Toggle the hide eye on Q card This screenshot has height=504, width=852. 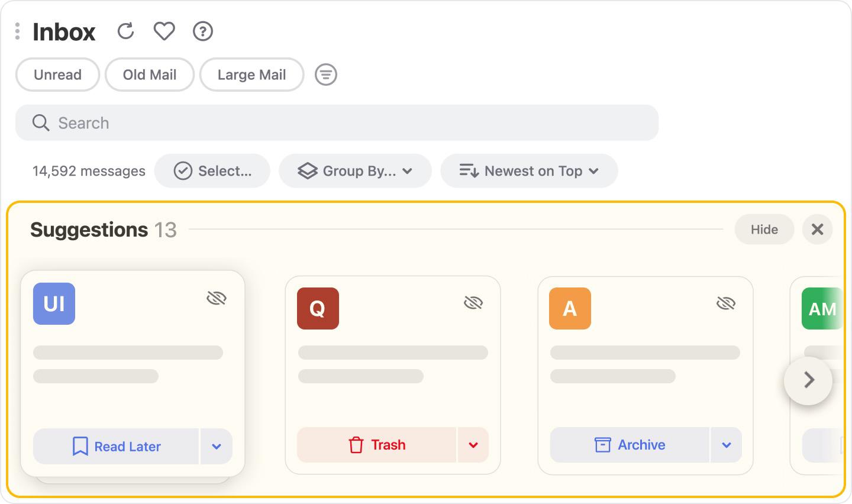[x=473, y=303]
